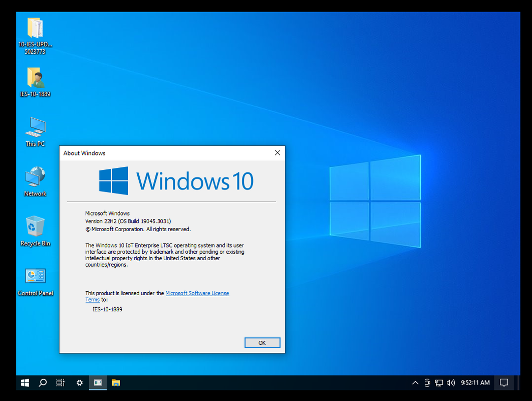Click OK in About Windows dialog
The height and width of the screenshot is (401, 532).
(x=262, y=342)
